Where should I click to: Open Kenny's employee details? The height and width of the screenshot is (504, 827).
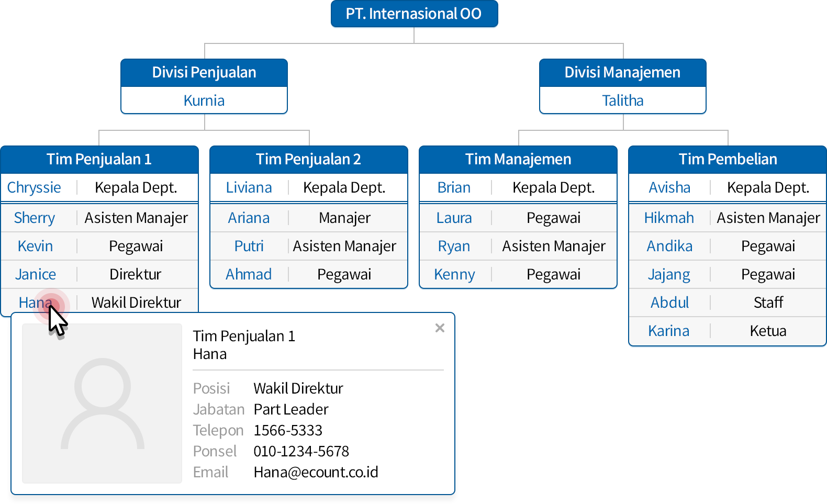coord(454,274)
